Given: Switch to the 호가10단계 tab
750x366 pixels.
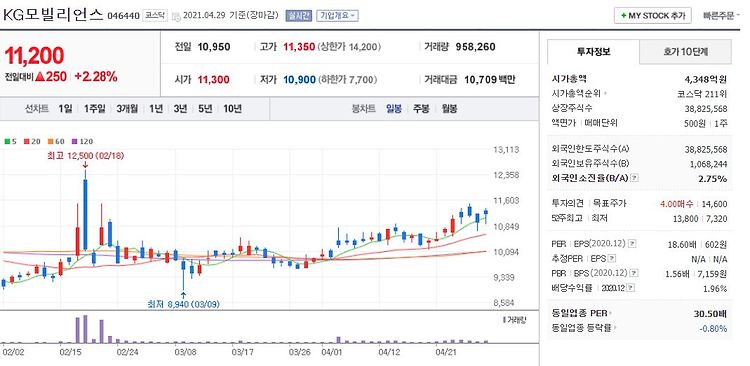Looking at the screenshot, I should pyautogui.click(x=685, y=52).
